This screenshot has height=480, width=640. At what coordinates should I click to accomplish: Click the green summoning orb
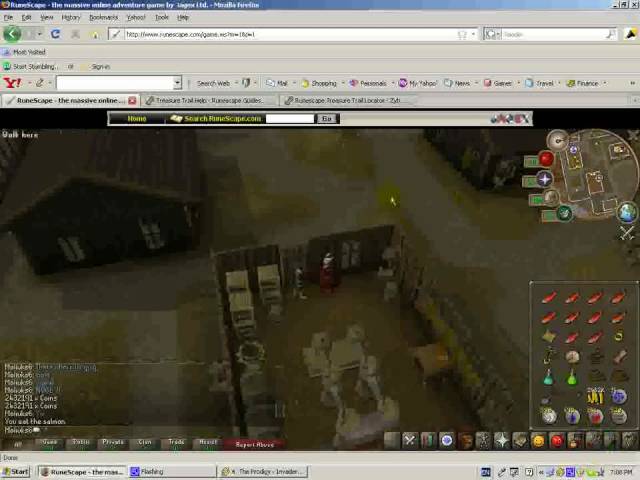click(564, 213)
